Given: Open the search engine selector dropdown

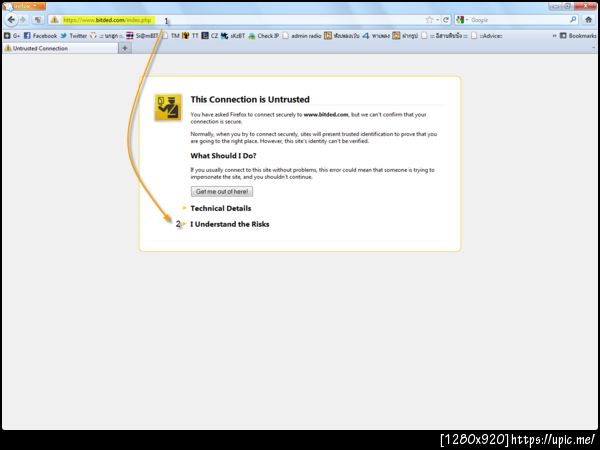Looking at the screenshot, I should (462, 20).
